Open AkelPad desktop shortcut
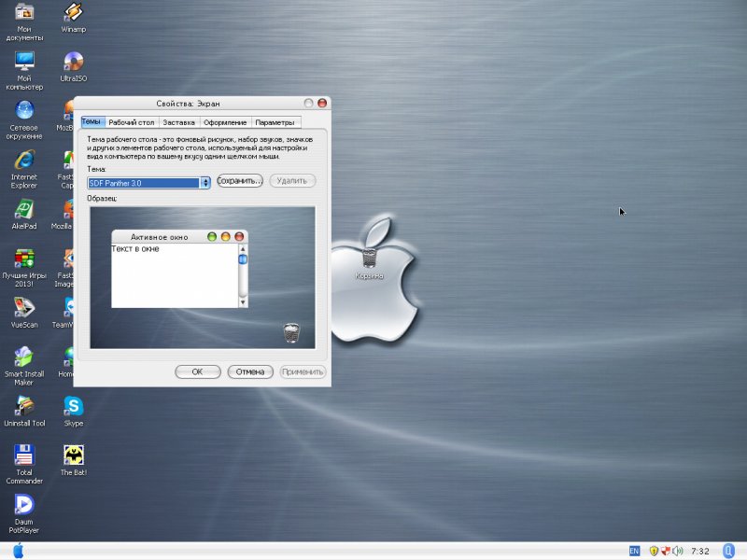 (x=24, y=215)
